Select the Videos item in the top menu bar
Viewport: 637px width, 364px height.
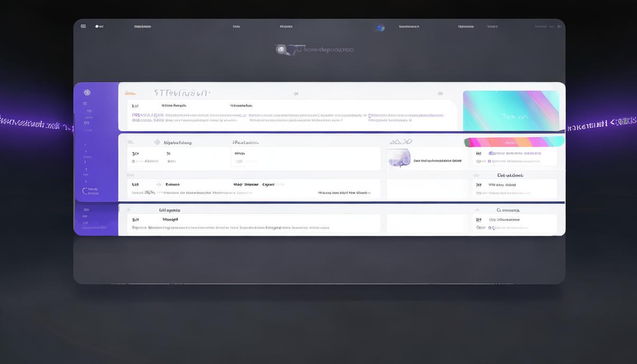(286, 27)
